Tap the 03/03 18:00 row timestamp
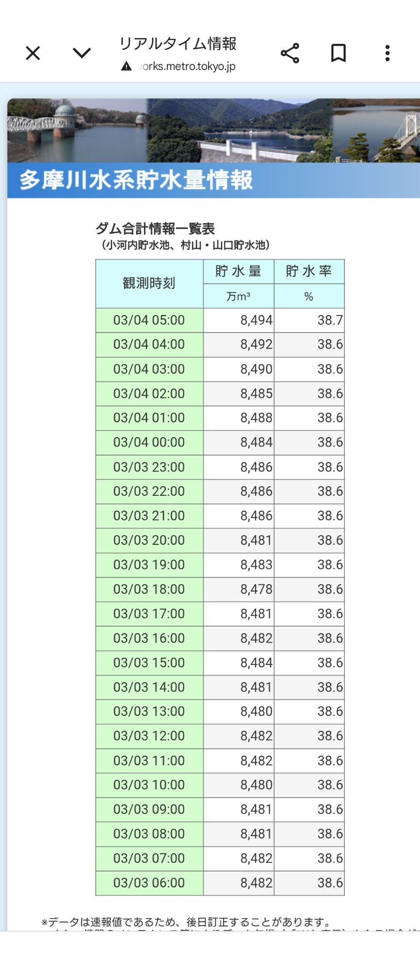Image resolution: width=420 pixels, height=980 pixels. click(149, 590)
